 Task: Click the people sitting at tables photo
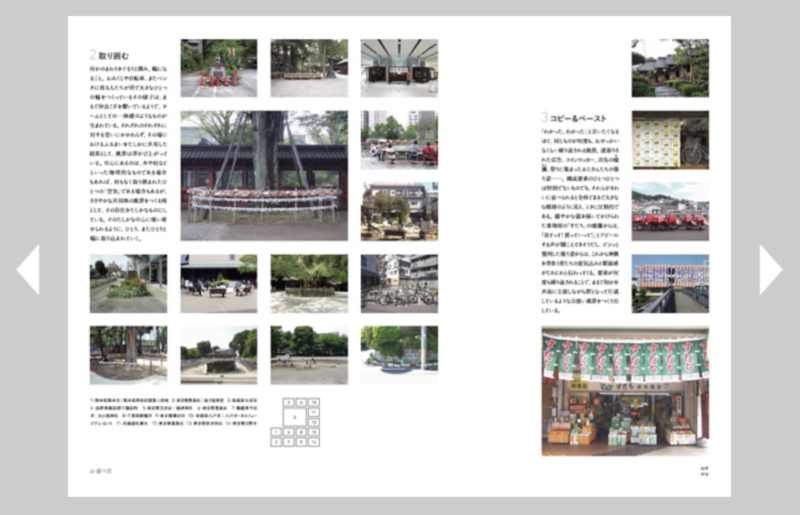click(x=399, y=139)
